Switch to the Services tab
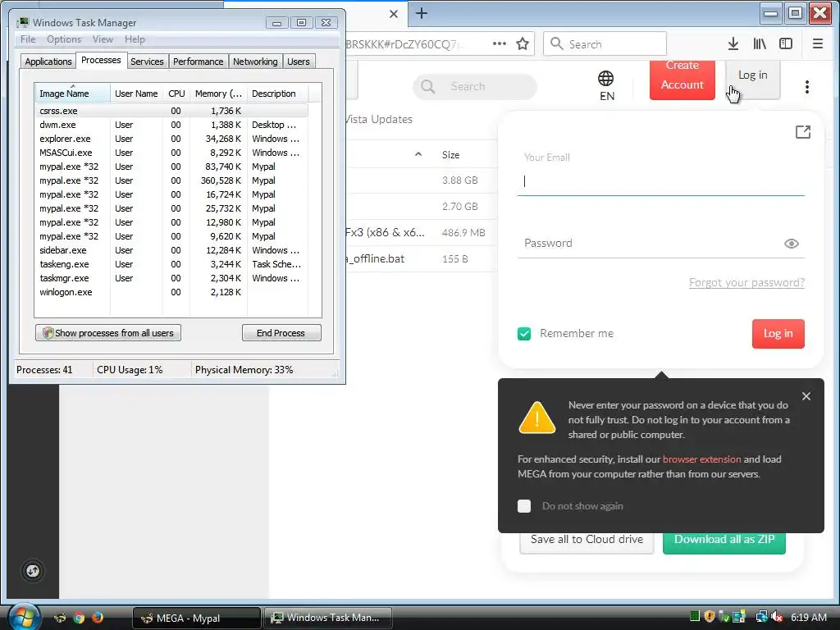Image resolution: width=840 pixels, height=630 pixels. tap(147, 62)
